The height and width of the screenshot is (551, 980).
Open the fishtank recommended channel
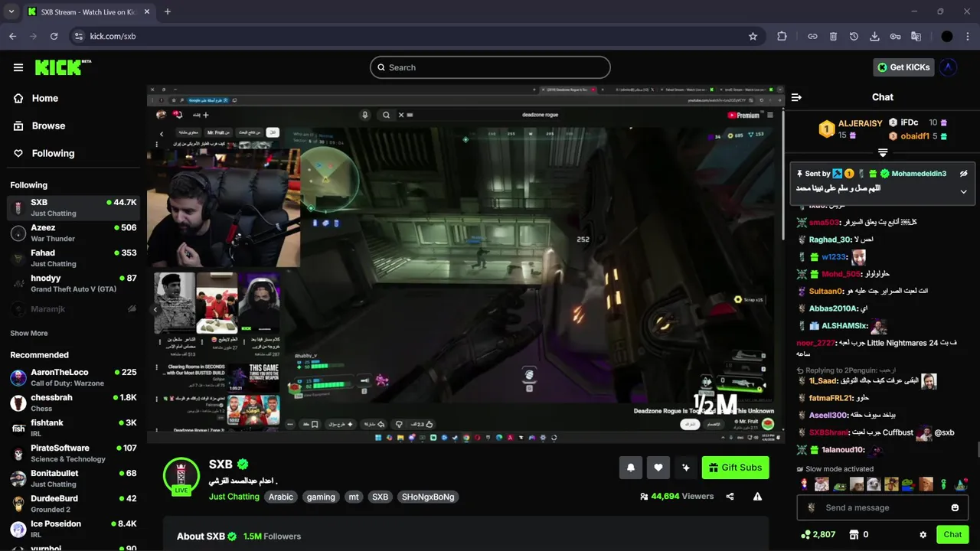[x=73, y=428]
